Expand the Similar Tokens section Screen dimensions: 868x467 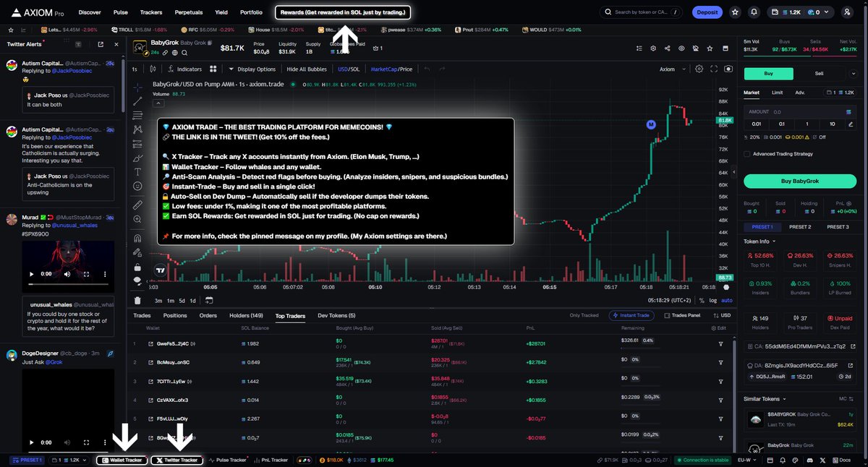click(x=765, y=398)
